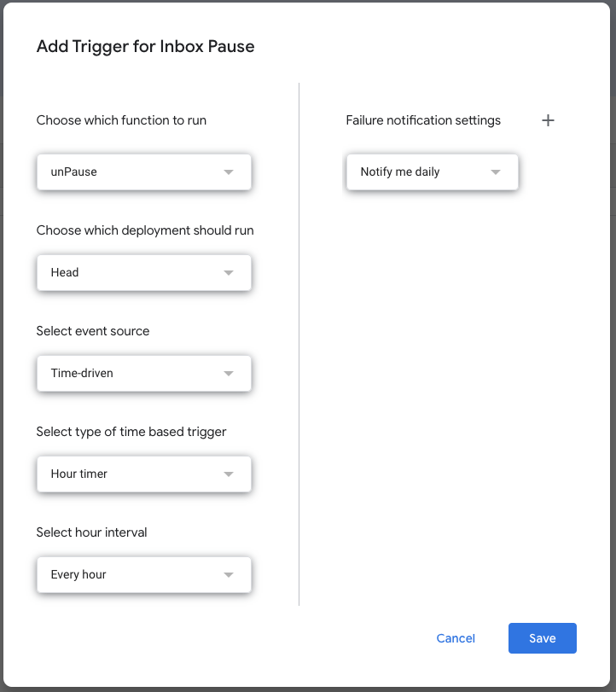
Task: Add another failure notification with the plus icon
Action: click(x=548, y=120)
